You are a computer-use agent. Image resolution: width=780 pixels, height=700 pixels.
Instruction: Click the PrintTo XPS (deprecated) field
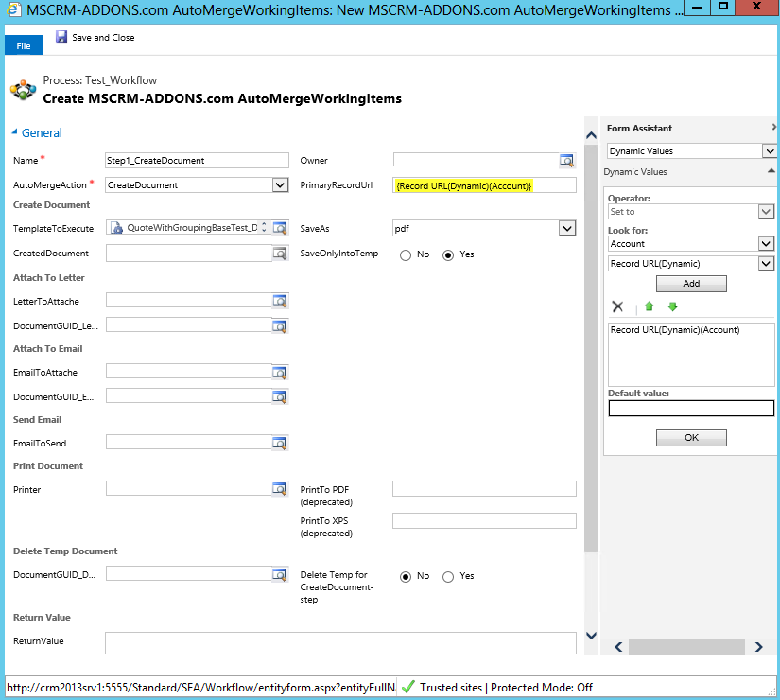click(x=484, y=521)
